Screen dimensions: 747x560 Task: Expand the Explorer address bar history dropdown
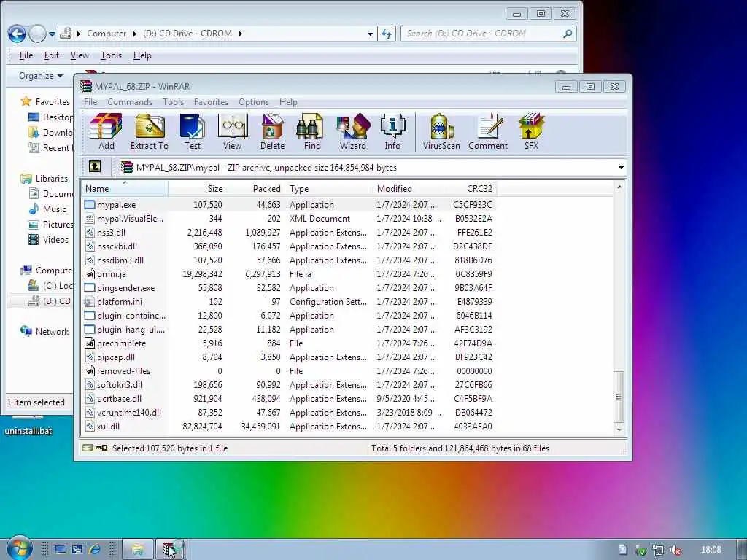[370, 34]
